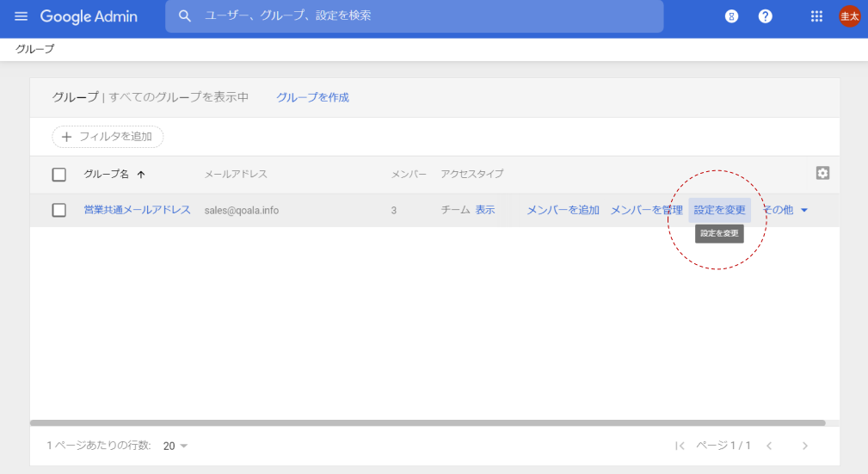The width and height of the screenshot is (868, 474).
Task: Open the account avatar 圭太
Action: click(849, 16)
